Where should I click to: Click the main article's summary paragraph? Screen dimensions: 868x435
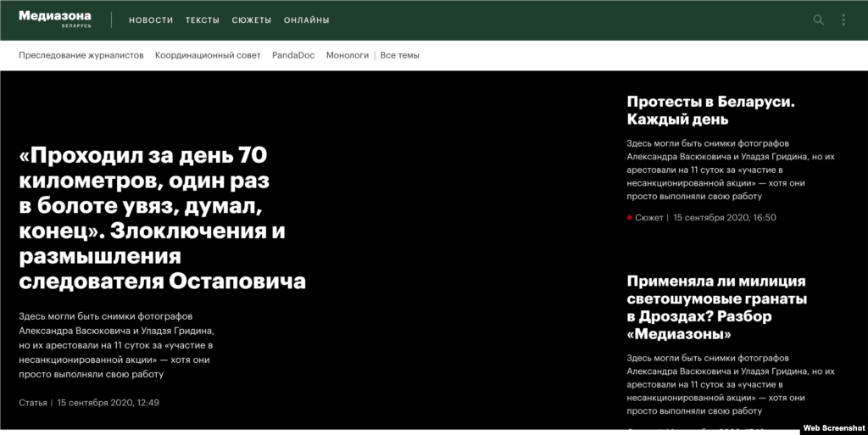(116, 345)
